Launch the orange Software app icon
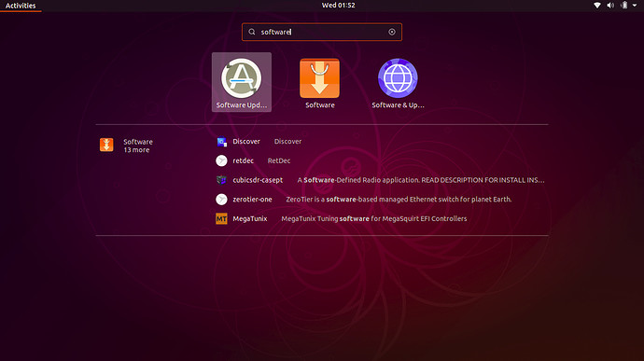Screen dimensions: 644x361 click(x=319, y=78)
